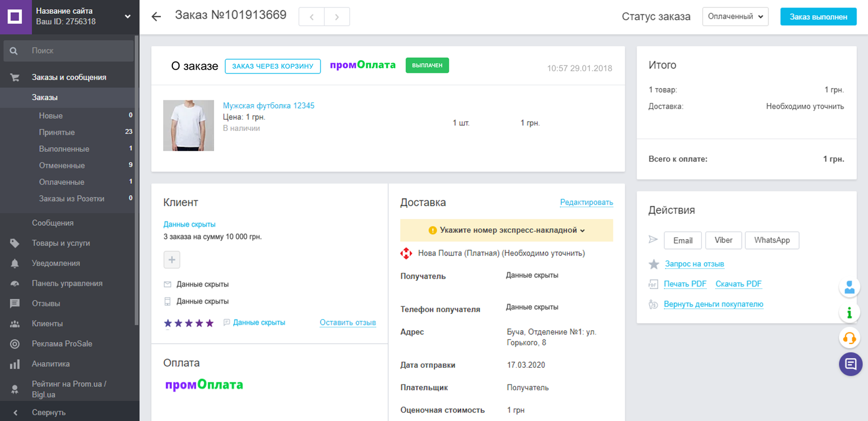Click floating green info button
868x421 pixels.
click(849, 313)
